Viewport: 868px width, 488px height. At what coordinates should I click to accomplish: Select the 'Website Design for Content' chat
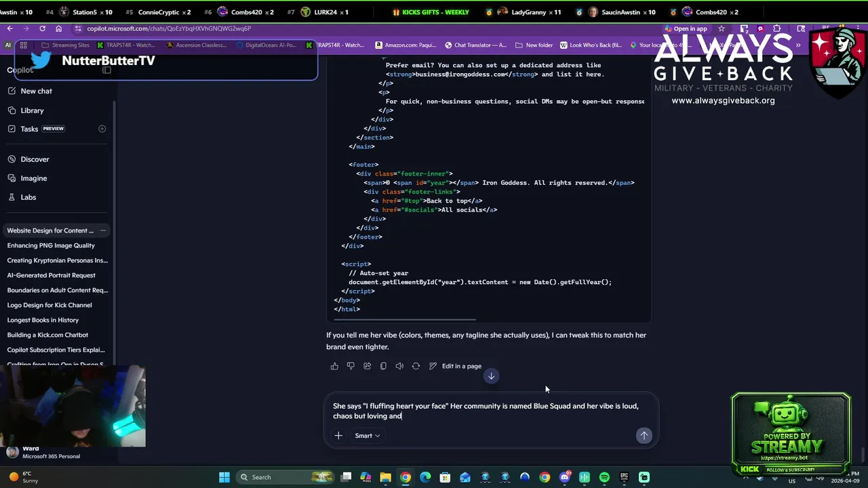coord(50,230)
